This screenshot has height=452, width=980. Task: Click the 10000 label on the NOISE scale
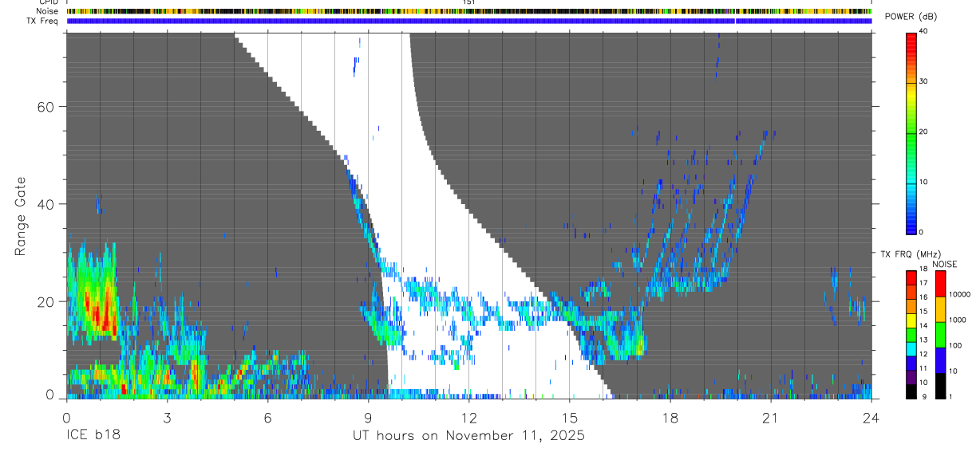[x=959, y=294]
